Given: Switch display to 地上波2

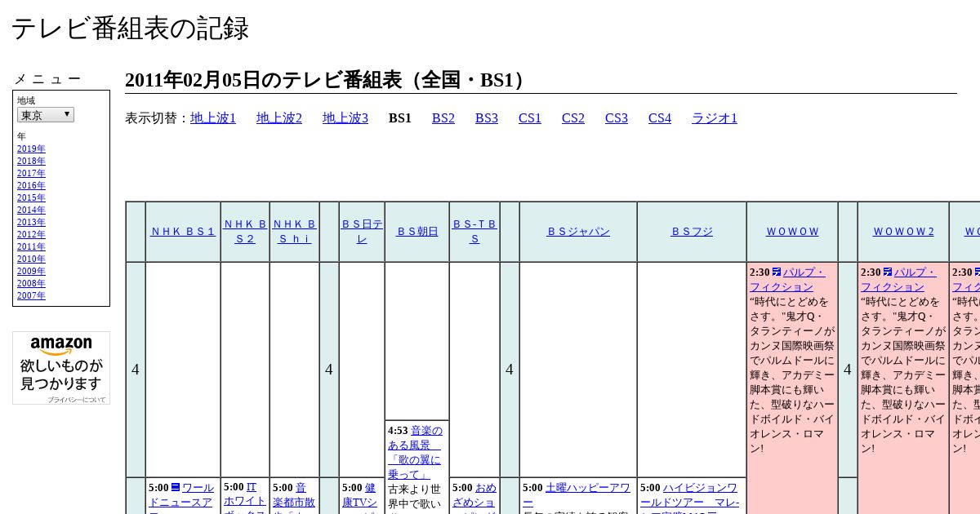Looking at the screenshot, I should [x=279, y=118].
